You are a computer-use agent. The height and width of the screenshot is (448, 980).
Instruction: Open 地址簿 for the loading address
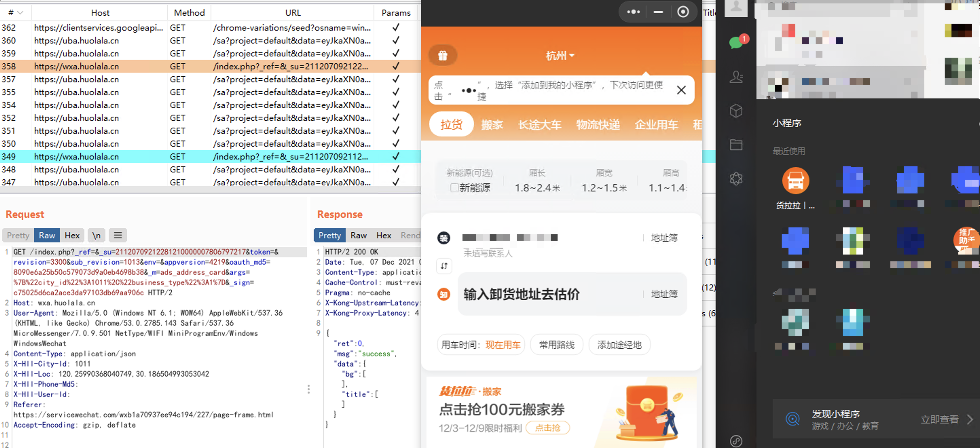(664, 238)
